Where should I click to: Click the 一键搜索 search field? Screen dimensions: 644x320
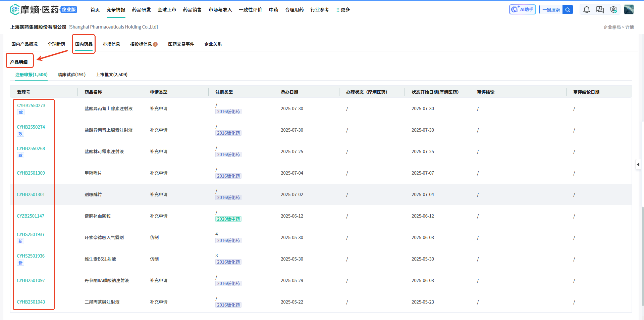(x=551, y=10)
